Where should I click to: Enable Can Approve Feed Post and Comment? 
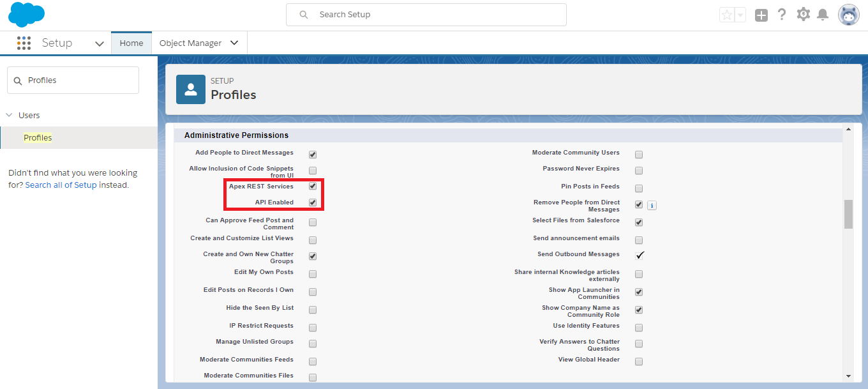313,222
